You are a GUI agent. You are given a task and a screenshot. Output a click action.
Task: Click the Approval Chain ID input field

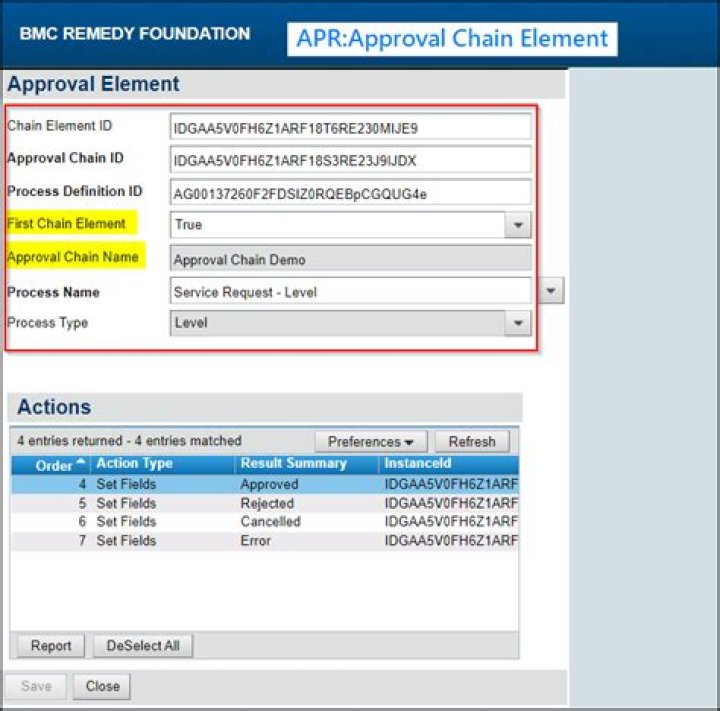coord(350,160)
